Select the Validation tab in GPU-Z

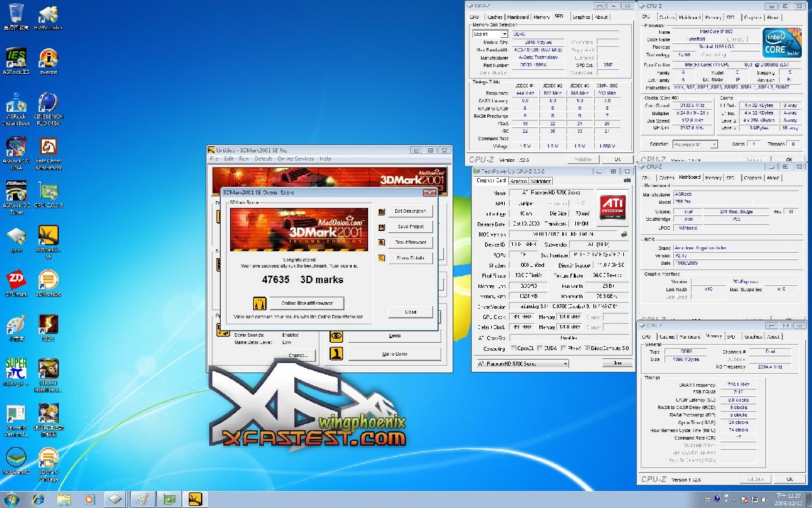pos(541,181)
